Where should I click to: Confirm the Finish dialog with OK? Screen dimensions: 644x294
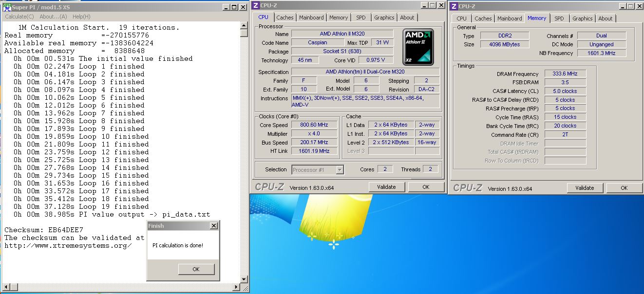(196, 269)
